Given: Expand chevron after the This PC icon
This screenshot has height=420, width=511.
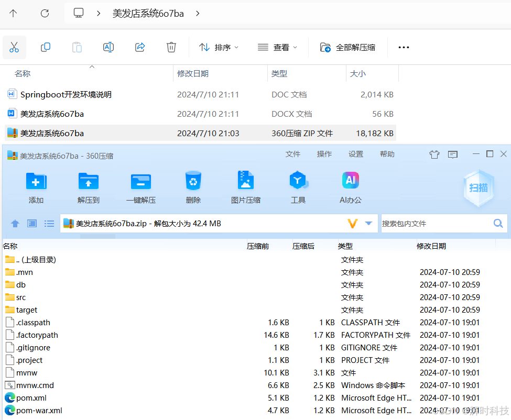Looking at the screenshot, I should tap(99, 13).
